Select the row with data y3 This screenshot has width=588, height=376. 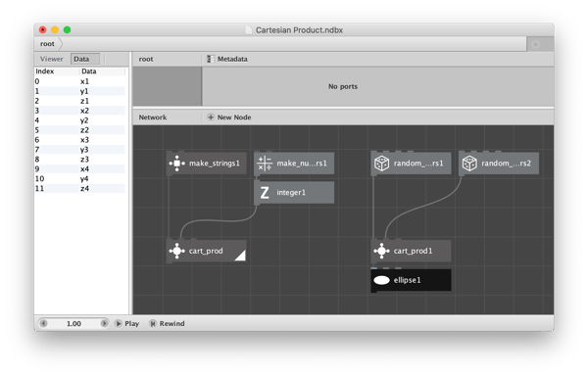[80, 150]
